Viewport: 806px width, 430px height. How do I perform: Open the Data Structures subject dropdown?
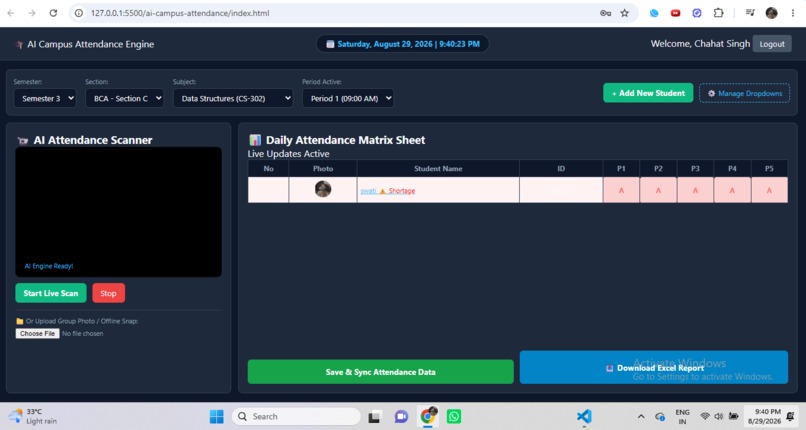coord(233,98)
